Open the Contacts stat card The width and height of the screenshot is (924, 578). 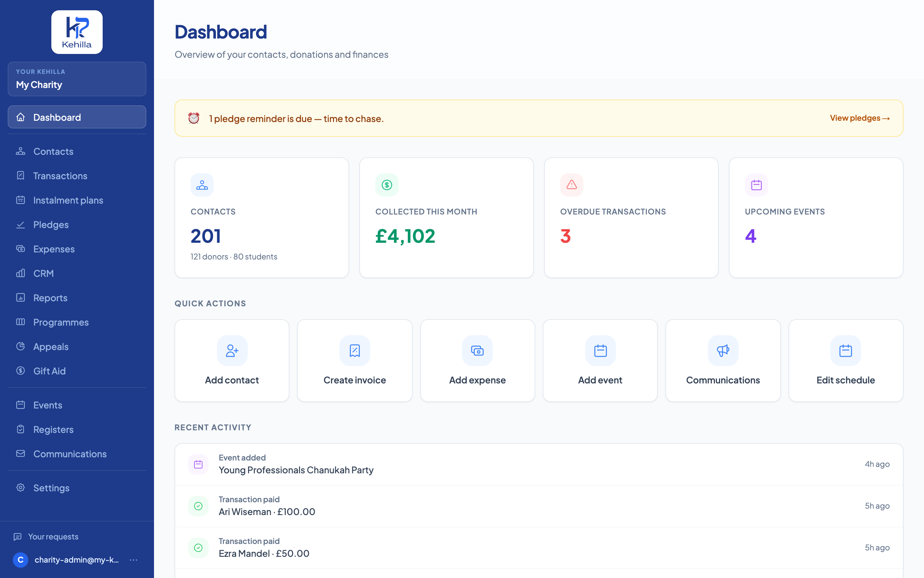click(261, 217)
